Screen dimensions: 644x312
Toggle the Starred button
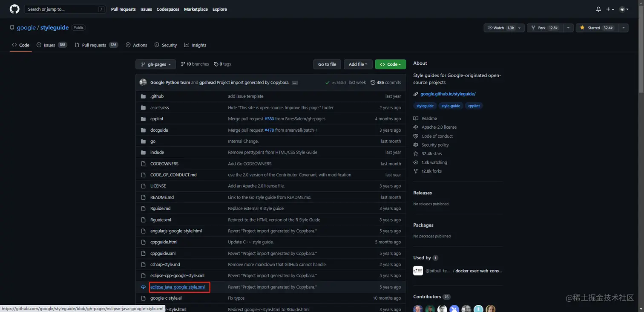tap(596, 28)
